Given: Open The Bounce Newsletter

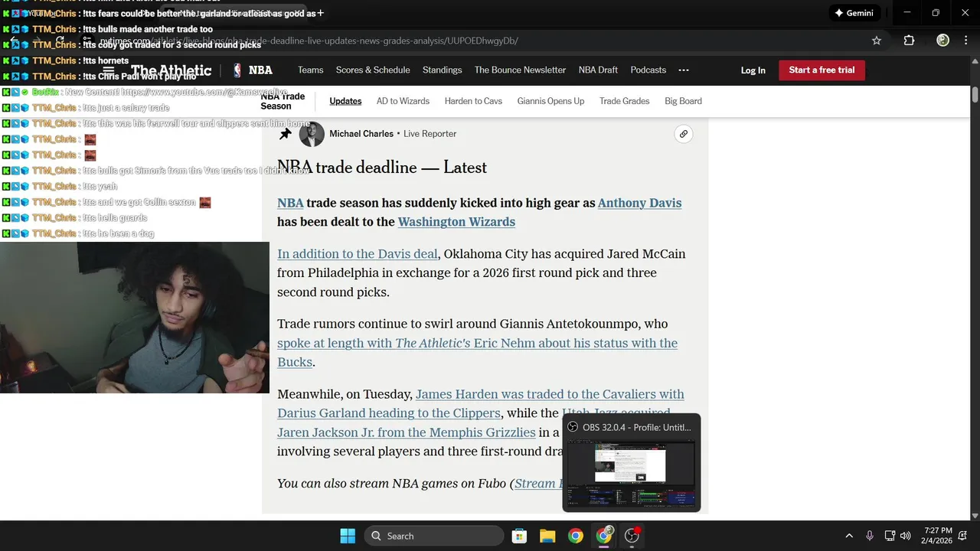Looking at the screenshot, I should pyautogui.click(x=520, y=70).
